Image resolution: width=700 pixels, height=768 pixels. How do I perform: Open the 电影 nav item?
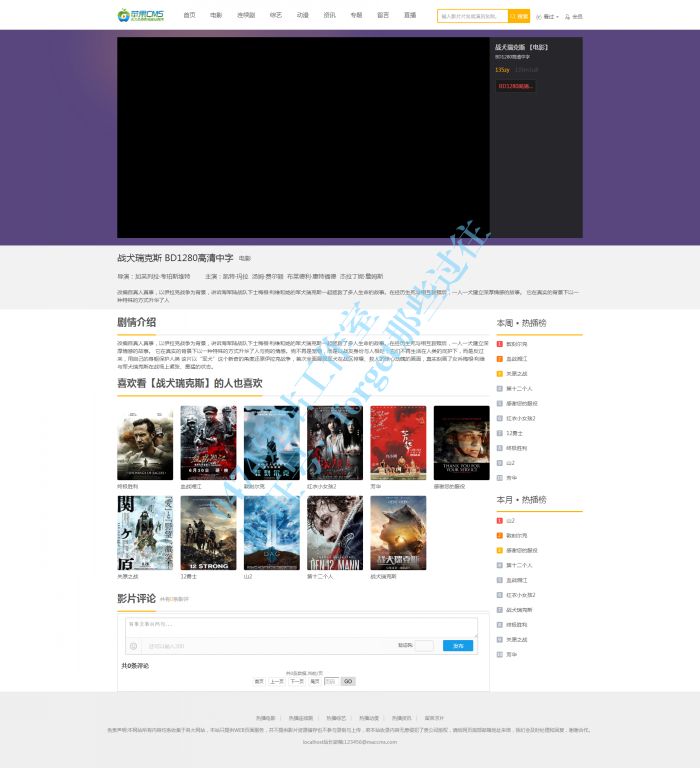point(216,15)
